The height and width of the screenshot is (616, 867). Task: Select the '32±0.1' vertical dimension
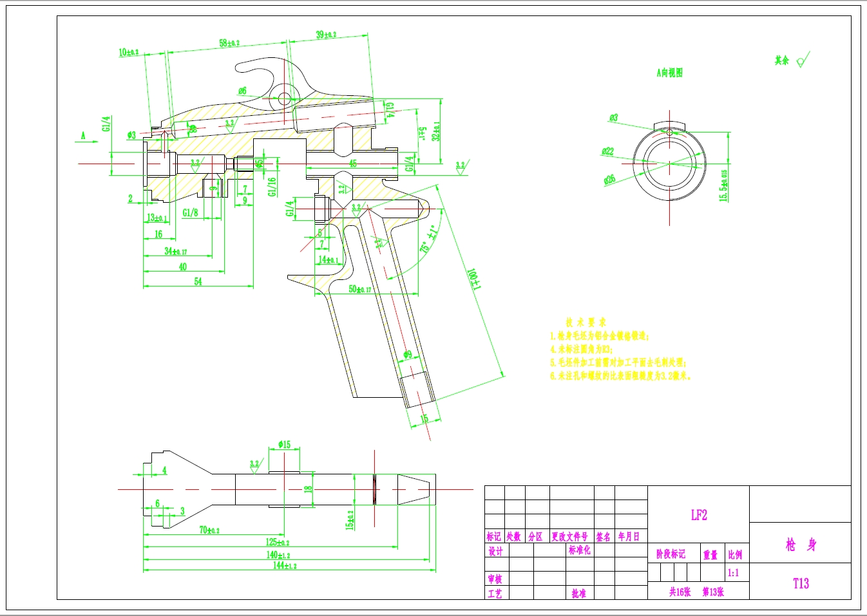(x=436, y=131)
